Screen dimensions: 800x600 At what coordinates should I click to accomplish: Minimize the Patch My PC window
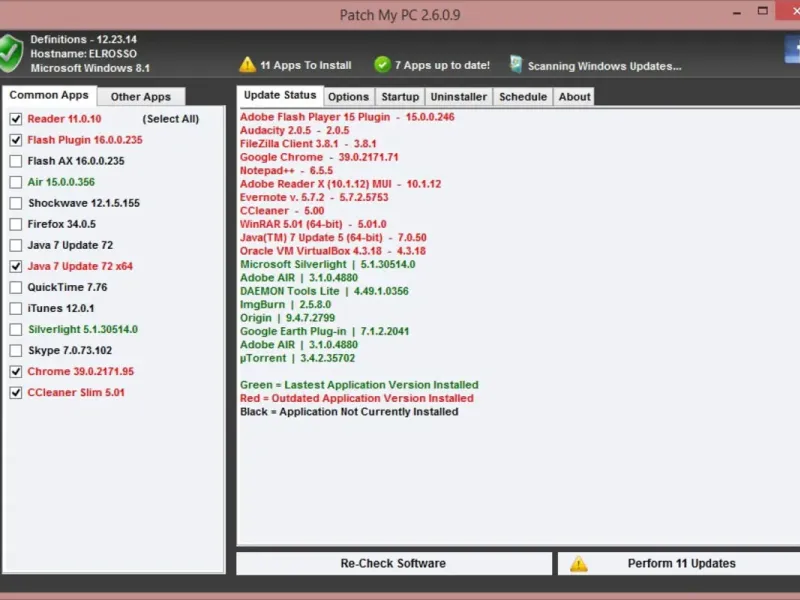[737, 12]
